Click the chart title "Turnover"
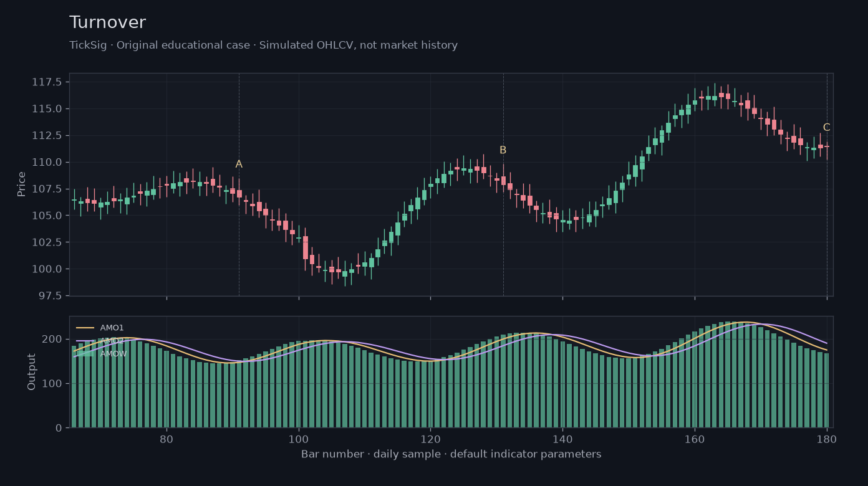The image size is (868, 486). click(x=107, y=22)
